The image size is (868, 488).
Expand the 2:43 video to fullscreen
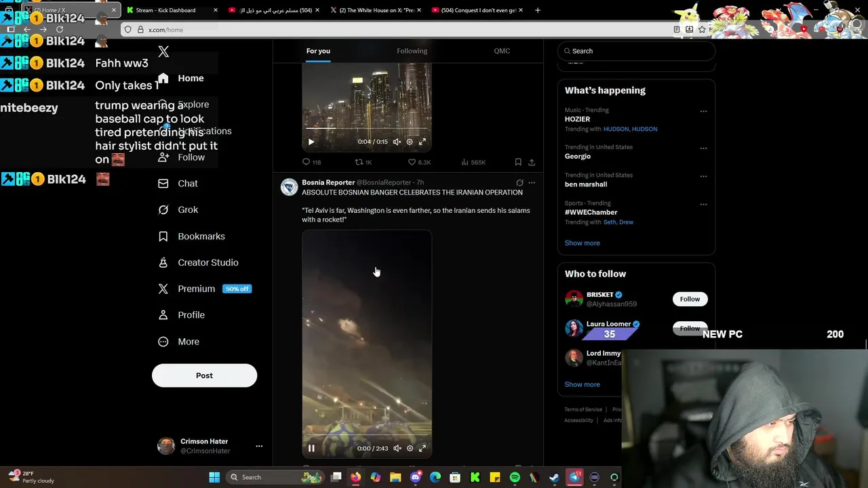pyautogui.click(x=422, y=448)
